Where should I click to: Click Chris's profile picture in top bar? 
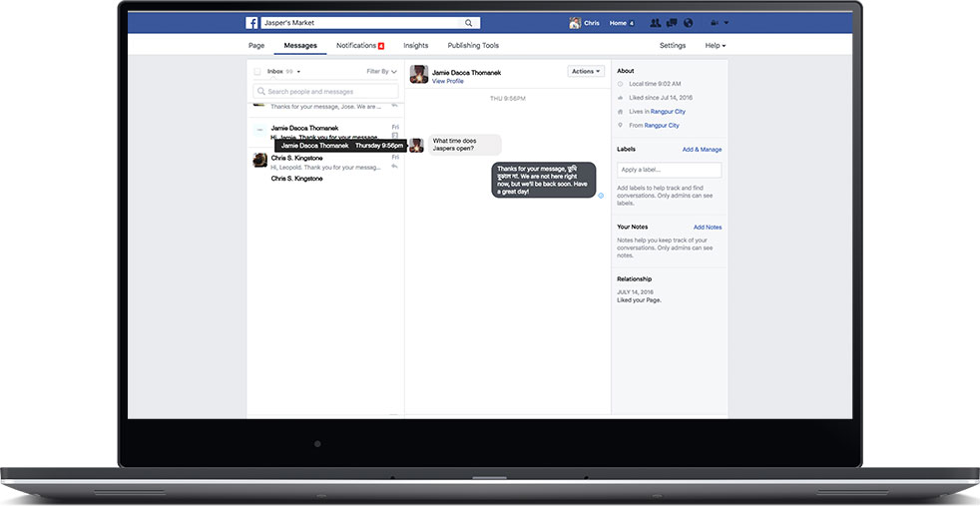point(575,23)
